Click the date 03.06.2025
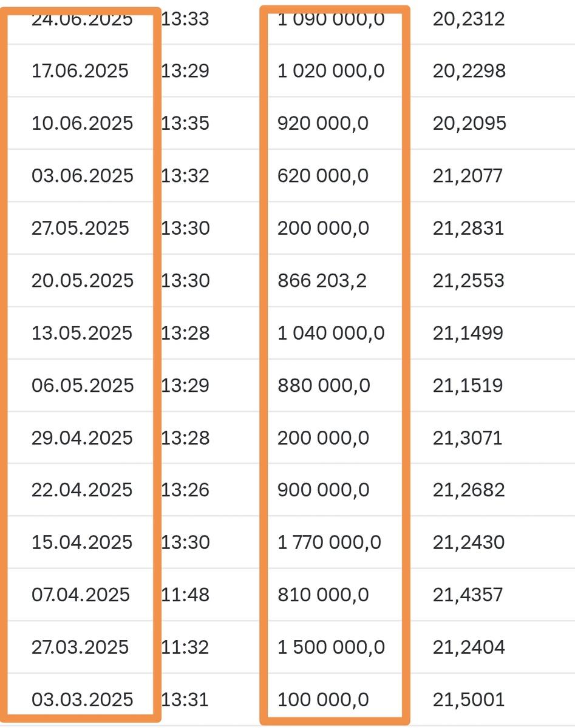This screenshot has height=728, width=575. pyautogui.click(x=82, y=176)
